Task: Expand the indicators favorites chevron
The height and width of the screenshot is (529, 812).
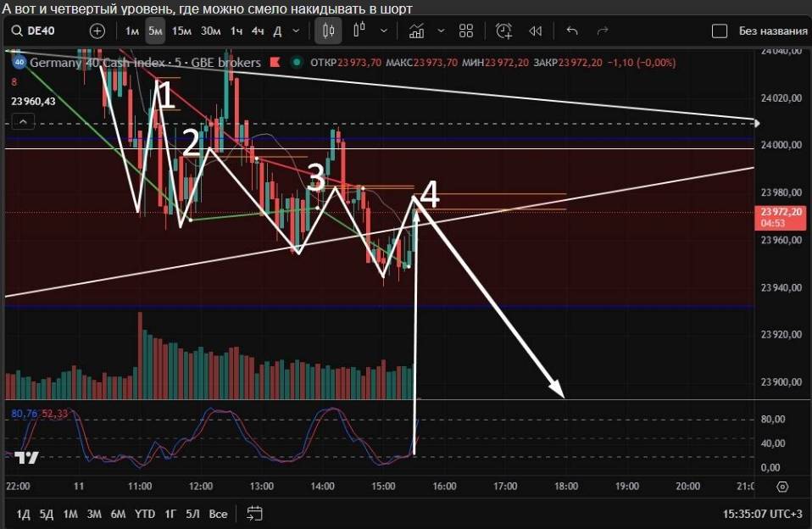Action: [441, 31]
